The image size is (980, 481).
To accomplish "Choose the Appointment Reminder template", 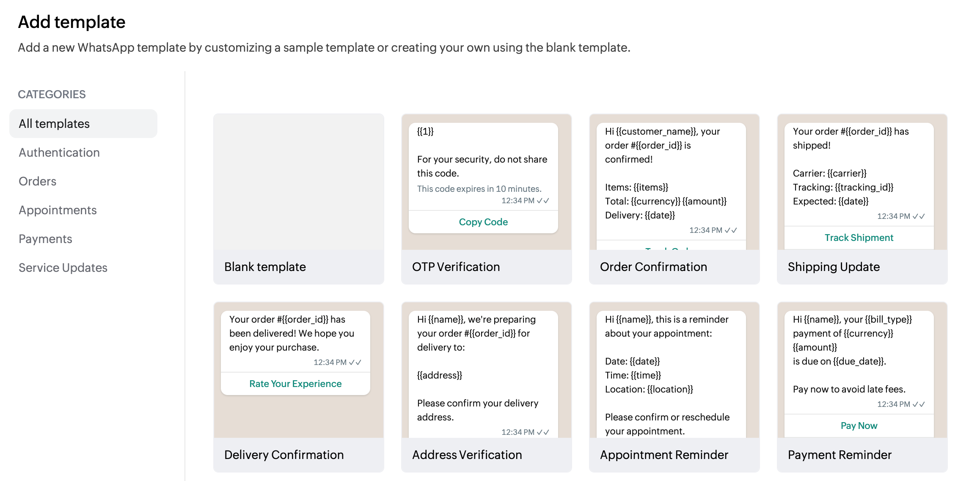I will pyautogui.click(x=674, y=387).
